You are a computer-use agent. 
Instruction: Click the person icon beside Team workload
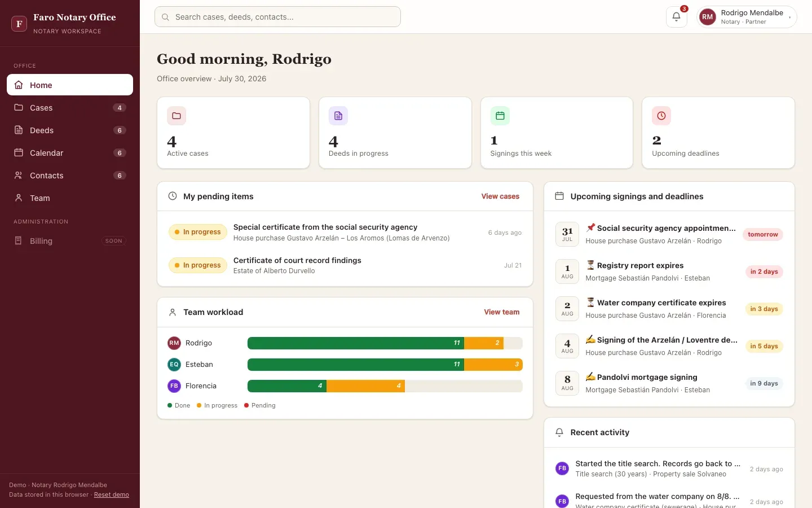173,312
